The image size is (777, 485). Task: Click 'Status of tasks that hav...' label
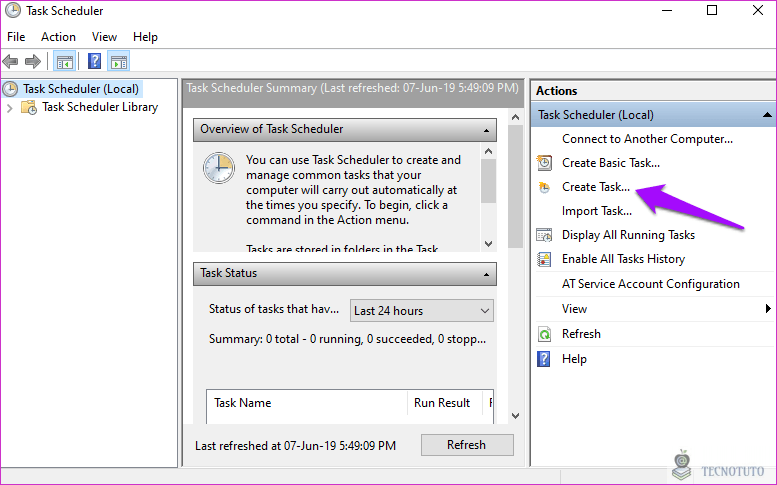(x=274, y=309)
